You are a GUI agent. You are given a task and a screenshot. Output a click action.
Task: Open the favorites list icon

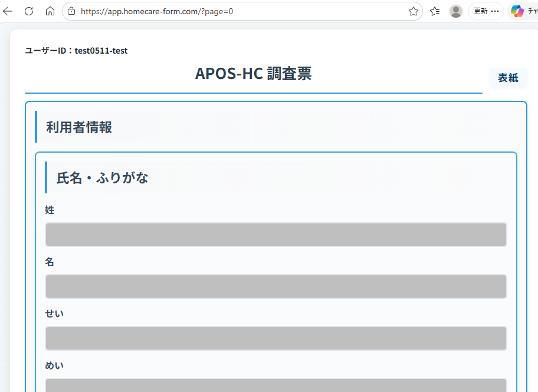tap(435, 11)
